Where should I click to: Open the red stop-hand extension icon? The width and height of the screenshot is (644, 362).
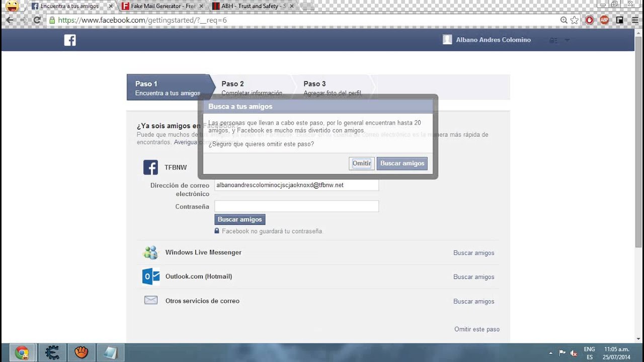(x=589, y=20)
